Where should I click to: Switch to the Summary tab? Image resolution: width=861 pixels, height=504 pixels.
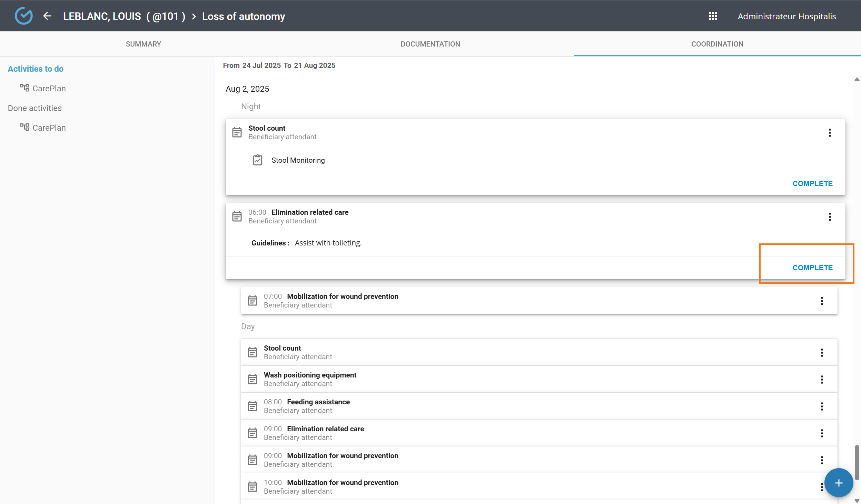pyautogui.click(x=143, y=44)
